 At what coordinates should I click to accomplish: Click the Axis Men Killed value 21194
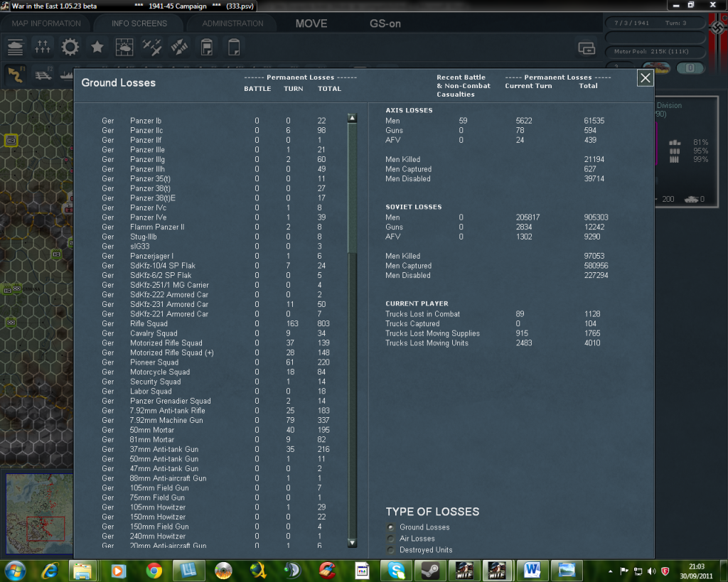click(594, 160)
